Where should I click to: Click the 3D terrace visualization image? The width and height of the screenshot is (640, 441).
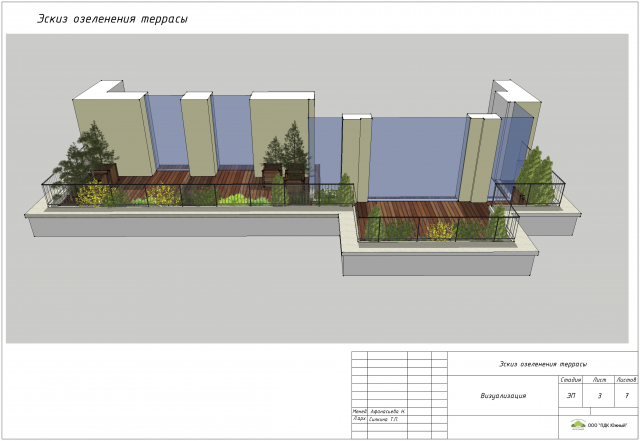tap(317, 188)
